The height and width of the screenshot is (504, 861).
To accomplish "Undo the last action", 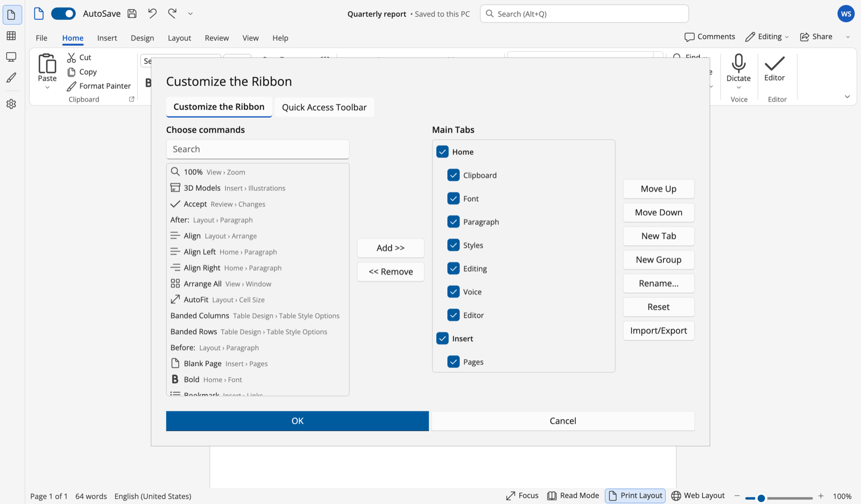I will (152, 13).
